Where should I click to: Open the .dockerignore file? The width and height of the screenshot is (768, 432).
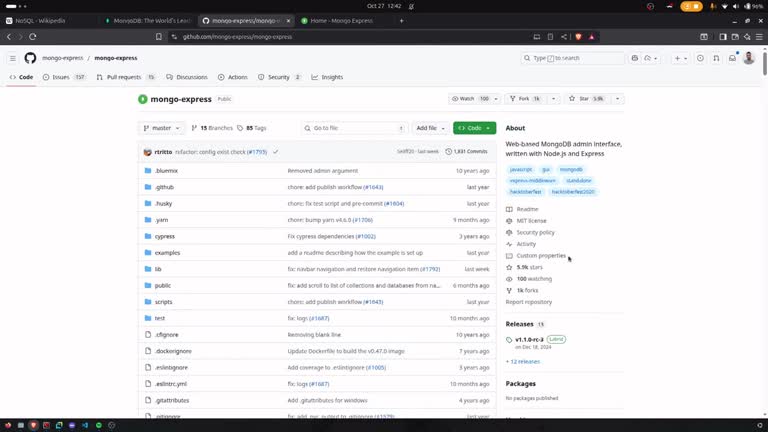173,351
